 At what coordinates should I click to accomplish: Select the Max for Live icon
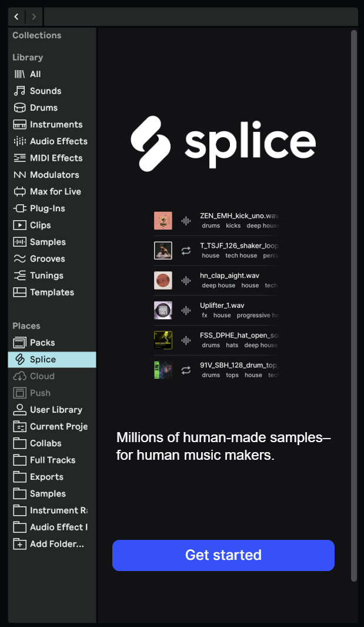coord(20,192)
